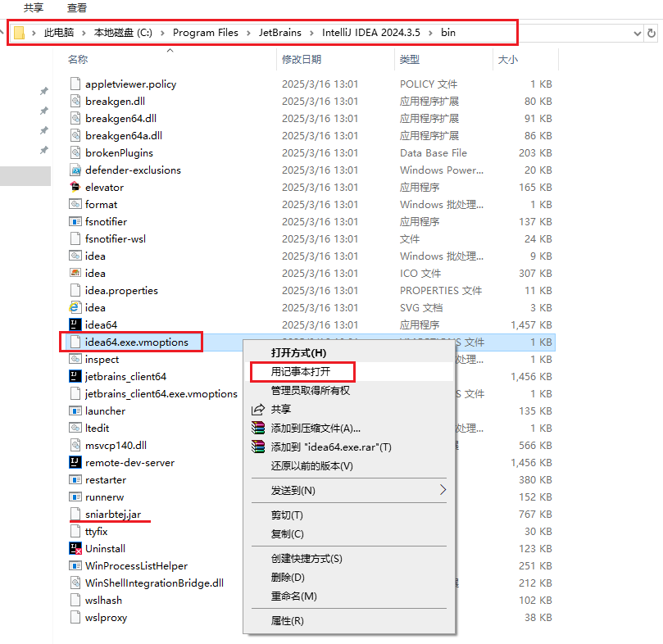Select the sniarbtej.jar file
The width and height of the screenshot is (663, 644).
pyautogui.click(x=113, y=515)
